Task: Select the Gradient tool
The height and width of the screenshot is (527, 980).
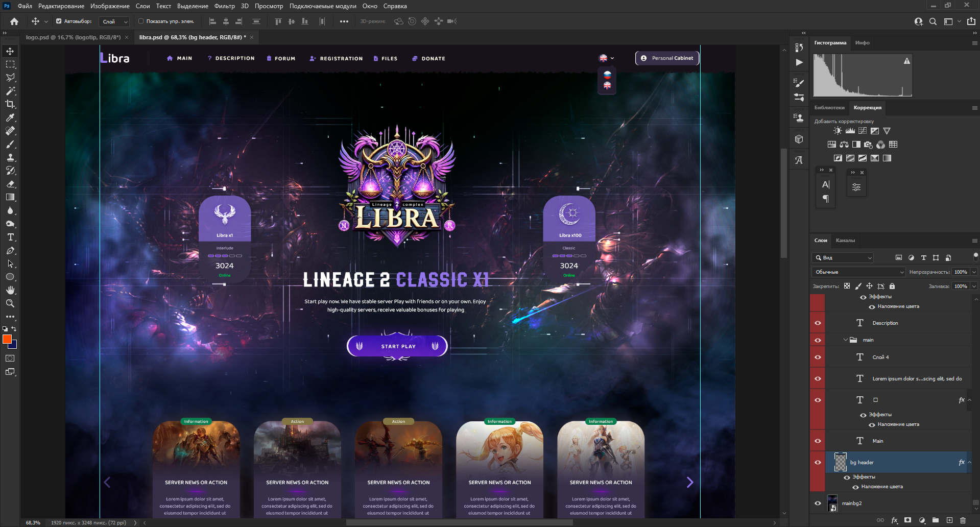Action: [10, 197]
